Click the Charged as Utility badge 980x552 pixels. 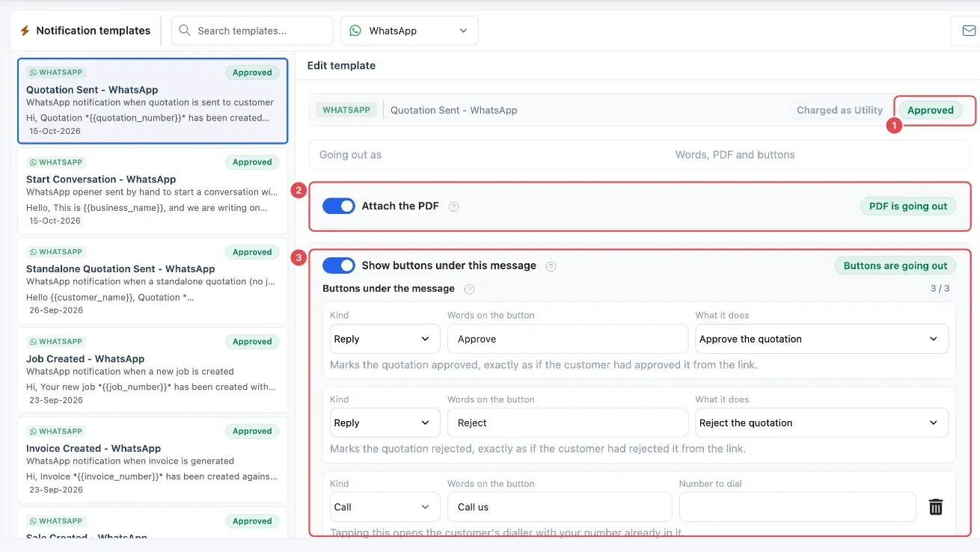(839, 110)
